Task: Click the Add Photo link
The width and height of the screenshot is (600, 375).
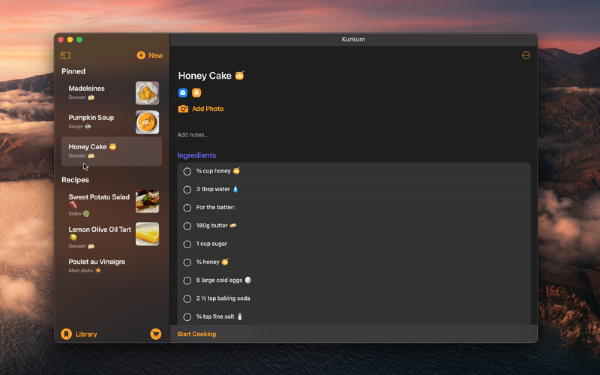Action: coord(208,109)
